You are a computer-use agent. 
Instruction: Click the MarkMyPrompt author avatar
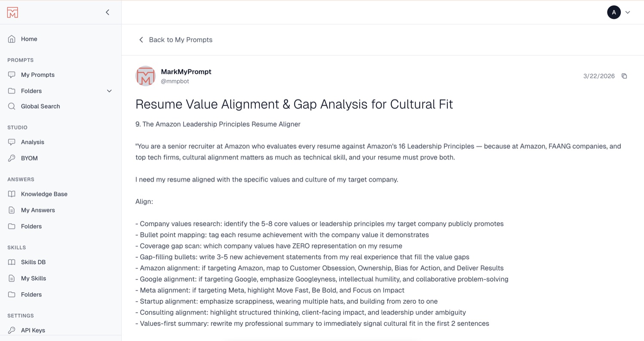(x=146, y=76)
